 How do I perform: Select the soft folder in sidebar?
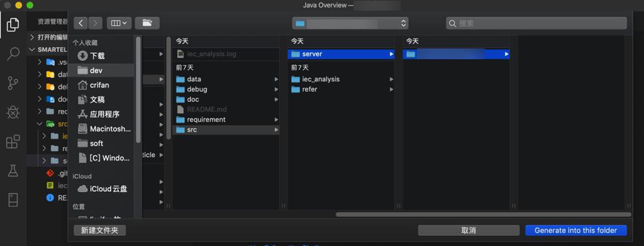(101, 143)
